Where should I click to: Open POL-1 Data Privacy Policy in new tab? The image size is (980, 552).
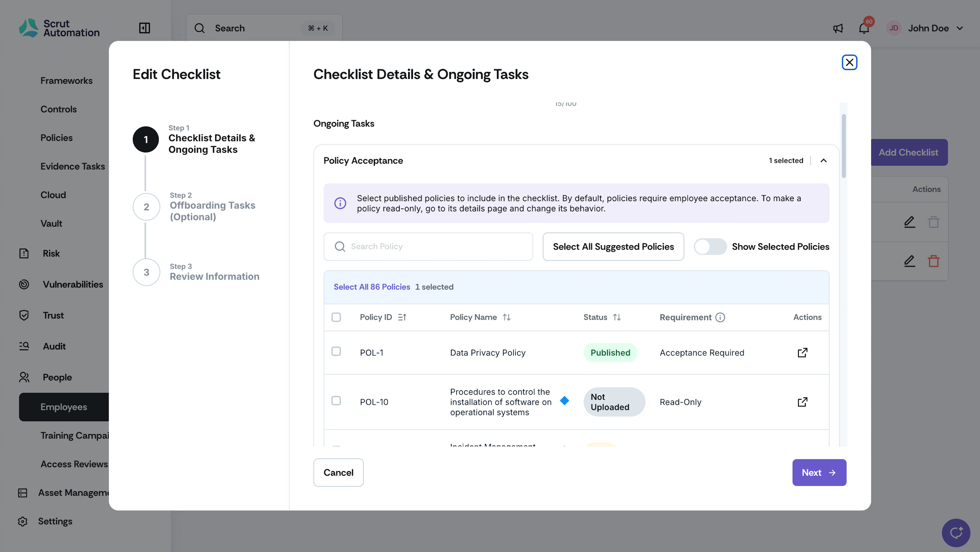coord(802,353)
